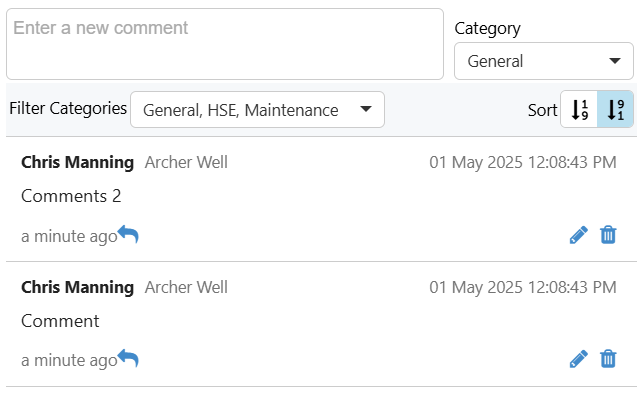
Task: Edit the "Comments 2" comment with the pencil icon
Action: coord(579,235)
